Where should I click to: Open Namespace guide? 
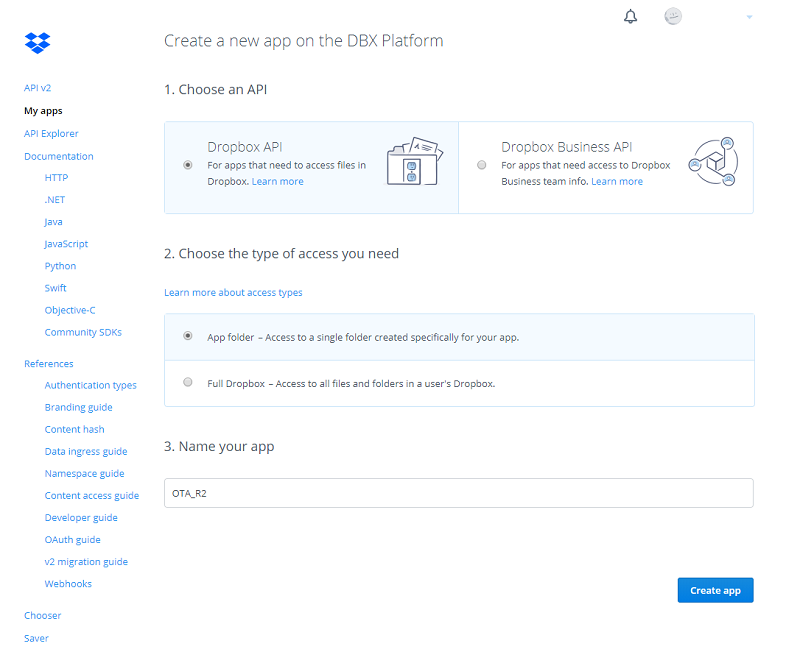85,473
